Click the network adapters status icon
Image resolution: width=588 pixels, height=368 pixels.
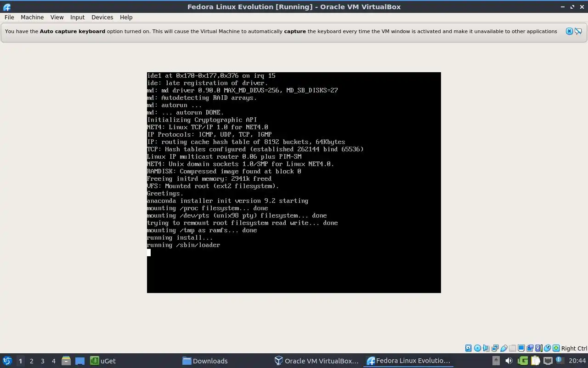(x=495, y=348)
